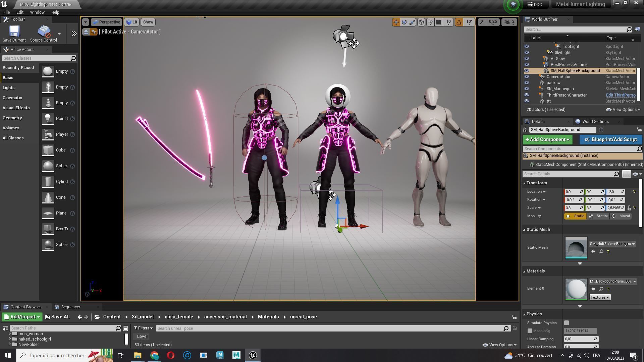Open the Perspective viewport type dropdown

pos(106,22)
